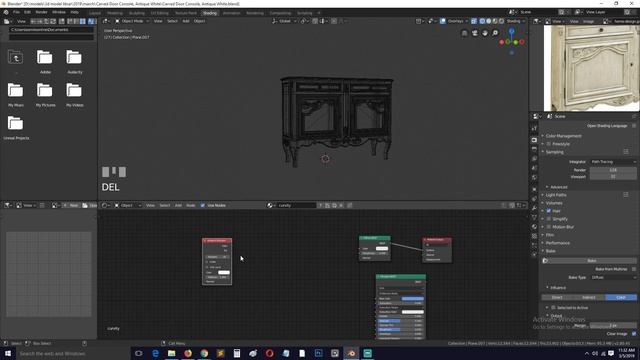The image size is (640, 360).
Task: Open the File menu
Action: pyautogui.click(x=16, y=12)
